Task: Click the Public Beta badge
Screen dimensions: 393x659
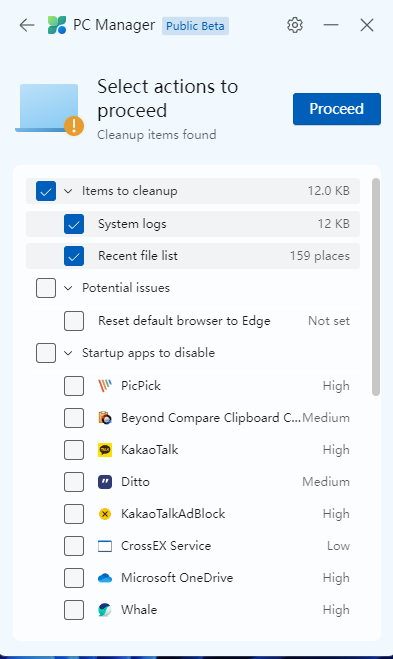Action: click(x=195, y=26)
